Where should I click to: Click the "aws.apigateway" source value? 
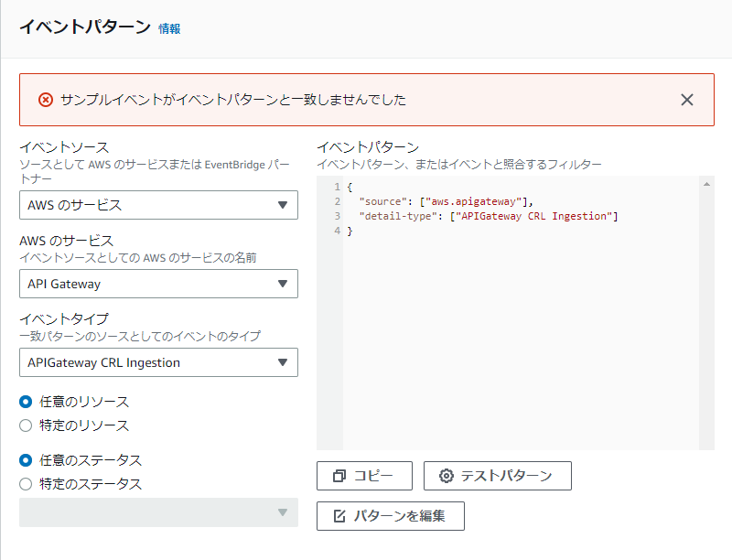tap(473, 201)
